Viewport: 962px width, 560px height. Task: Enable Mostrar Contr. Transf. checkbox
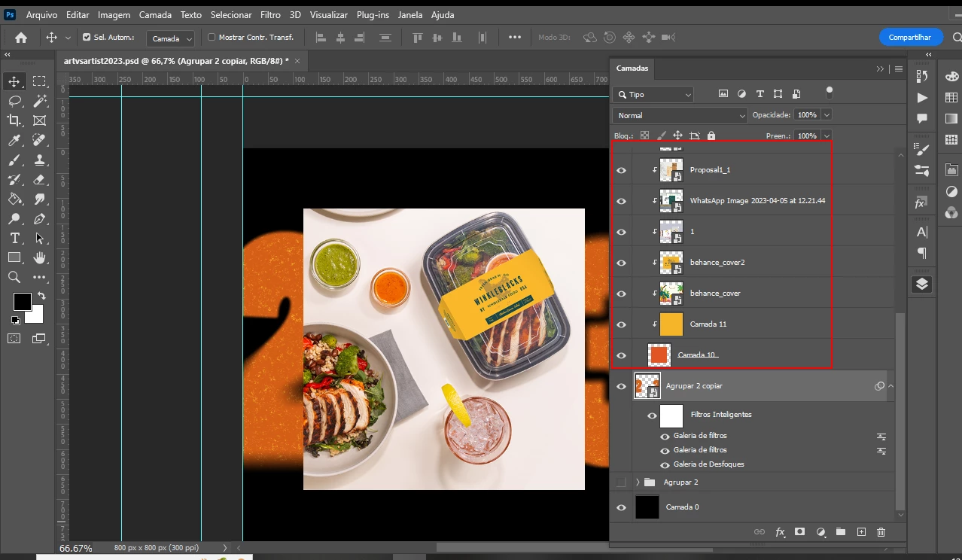coord(212,37)
